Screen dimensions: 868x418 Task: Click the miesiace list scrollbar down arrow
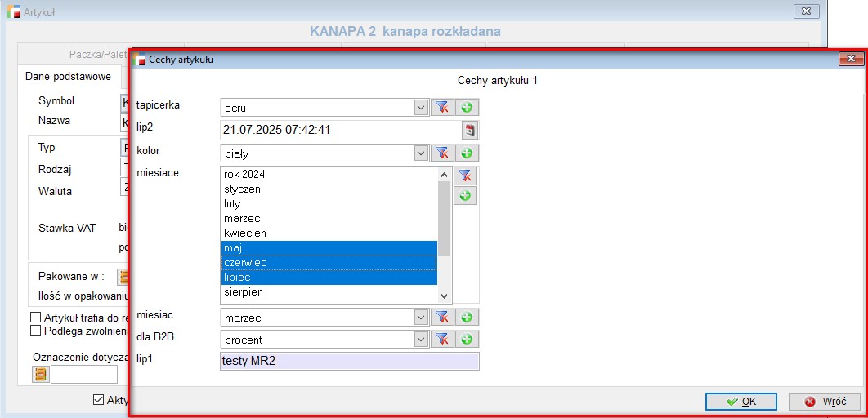tap(445, 296)
